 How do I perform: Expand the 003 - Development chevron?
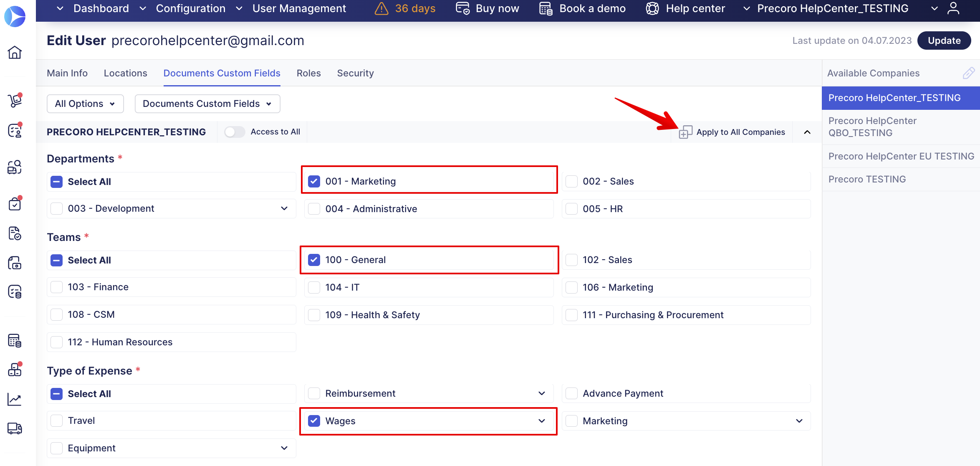coord(284,208)
